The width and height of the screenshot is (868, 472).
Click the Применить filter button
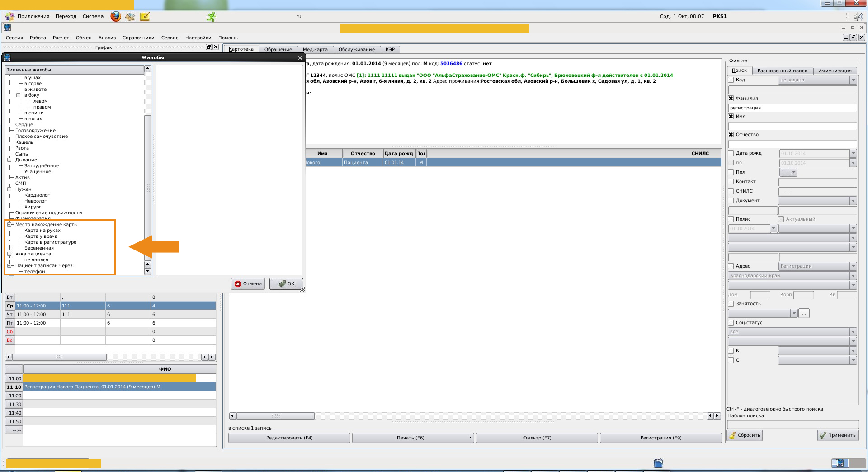click(x=837, y=435)
